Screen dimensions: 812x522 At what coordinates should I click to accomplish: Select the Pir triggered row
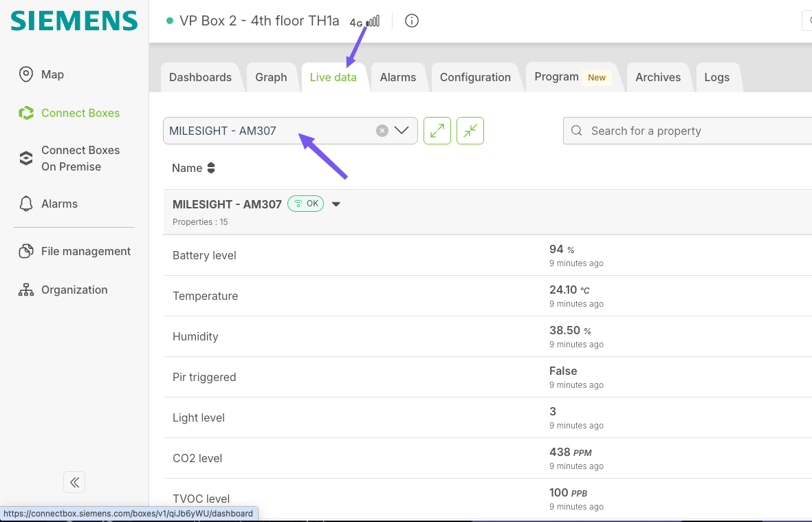pos(488,378)
